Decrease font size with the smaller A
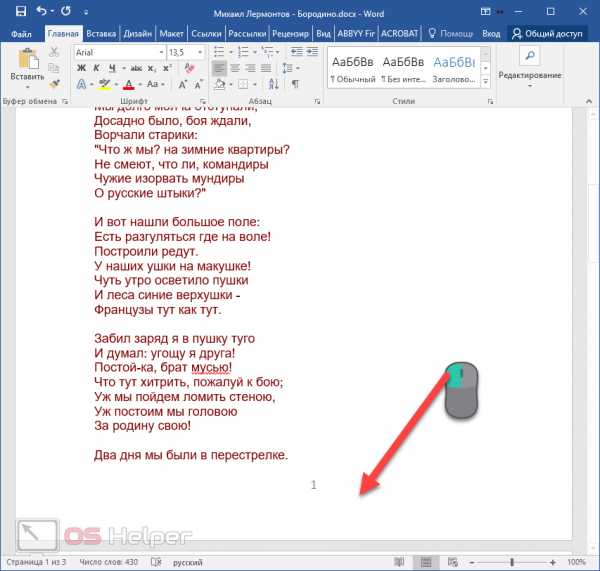 click(x=198, y=84)
